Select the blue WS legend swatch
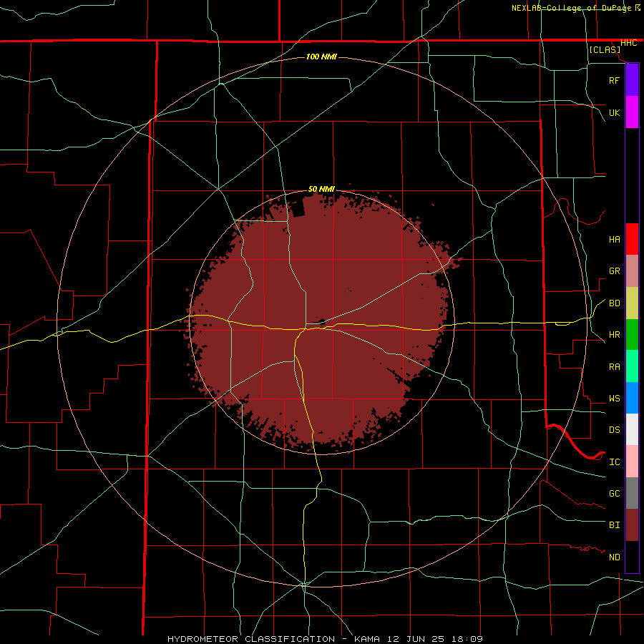644x644 pixels. tap(632, 398)
